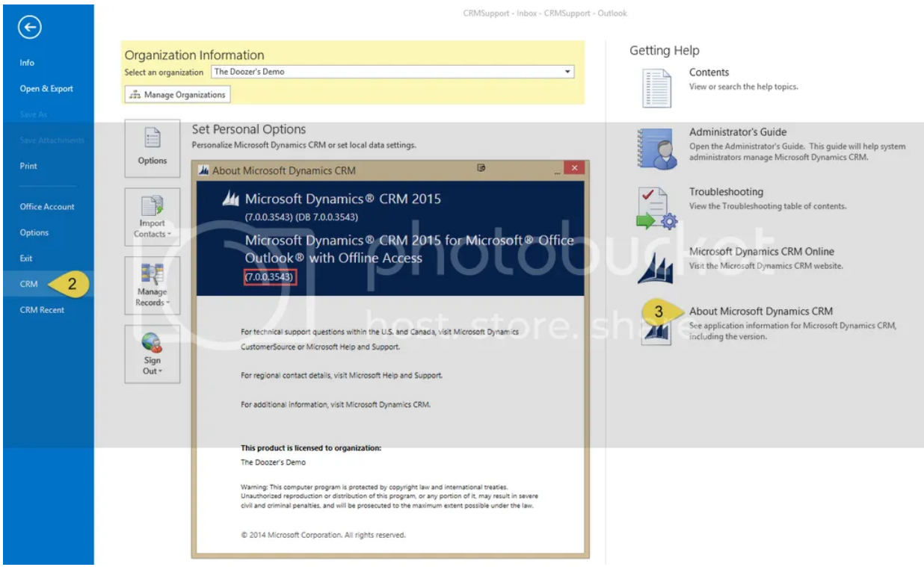Click the "The Doozer's Demo" licensed organization text
The height and width of the screenshot is (567, 924).
[273, 462]
